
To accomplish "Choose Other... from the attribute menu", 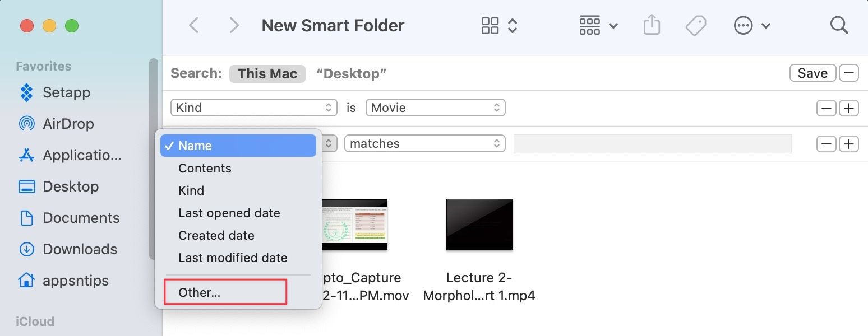I will 200,292.
